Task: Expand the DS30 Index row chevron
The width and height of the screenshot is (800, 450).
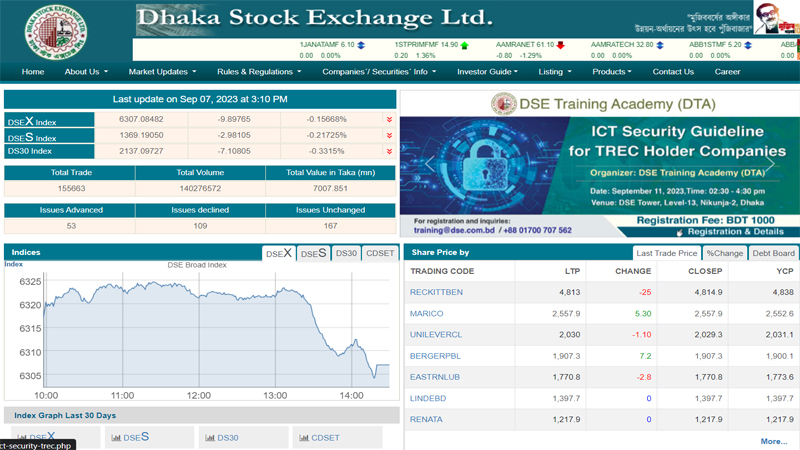Action: pyautogui.click(x=389, y=151)
